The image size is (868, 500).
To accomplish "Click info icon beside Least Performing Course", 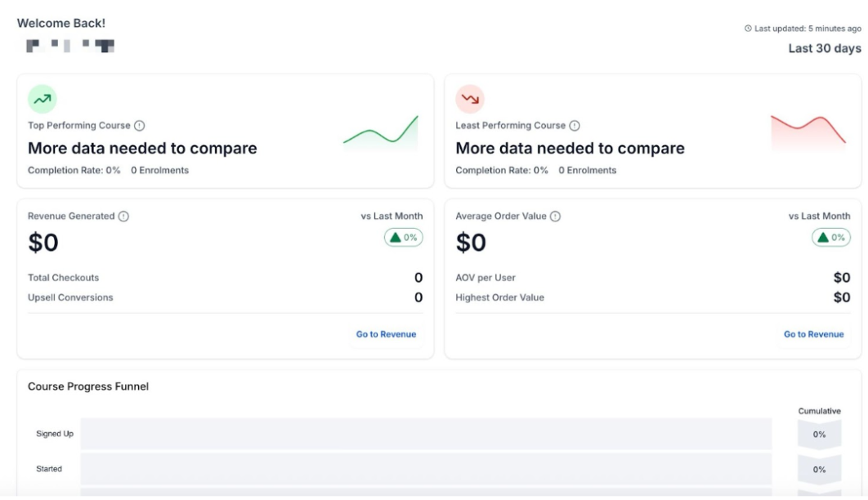I will point(574,126).
